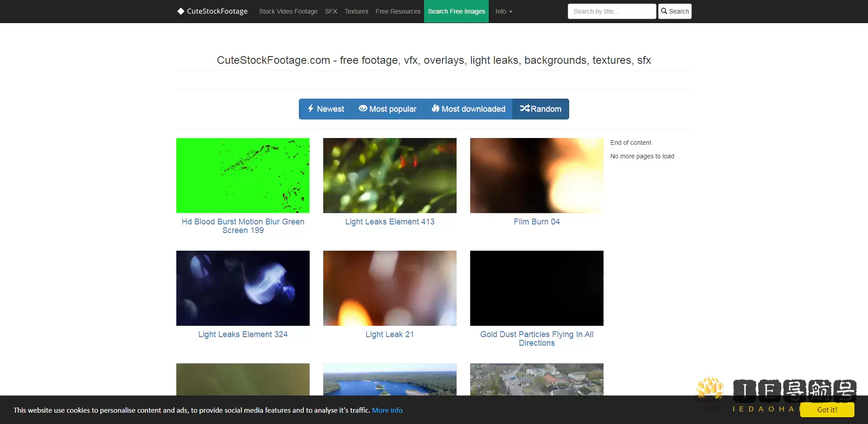Click the magnifier icon in the Search button
868x424 pixels.
[x=663, y=11]
